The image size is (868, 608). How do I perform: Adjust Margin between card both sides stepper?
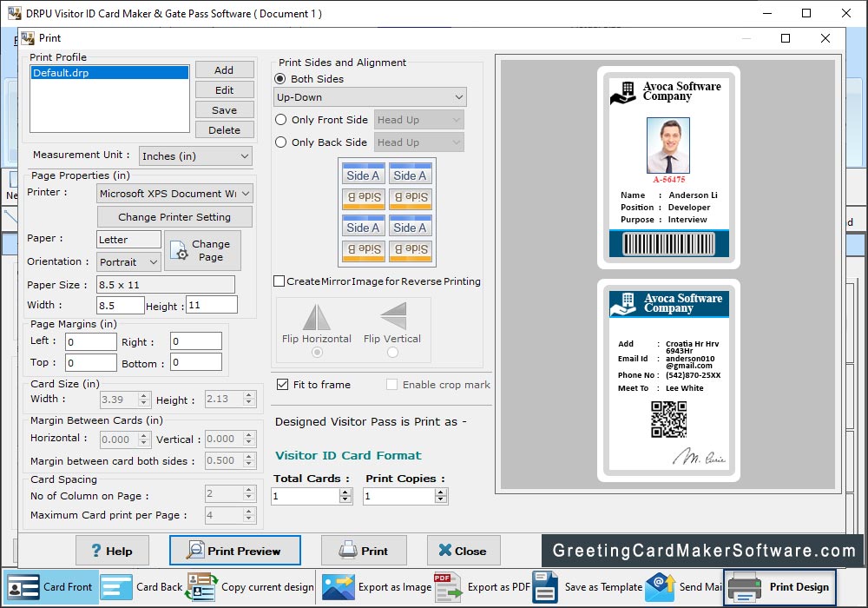(249, 460)
